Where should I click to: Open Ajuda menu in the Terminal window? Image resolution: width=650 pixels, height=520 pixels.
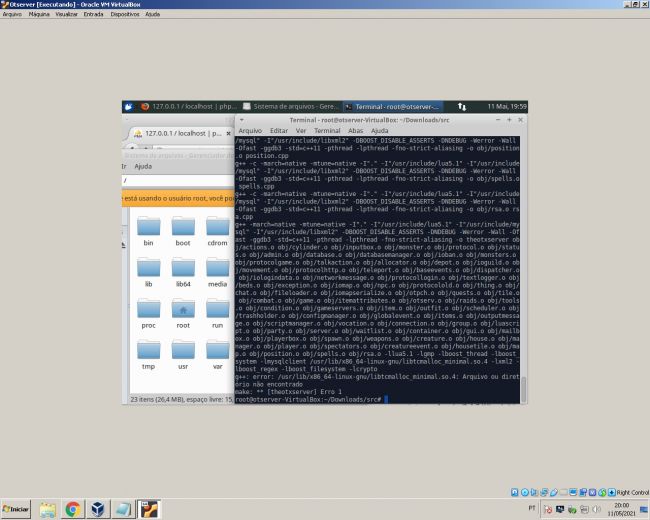pyautogui.click(x=379, y=131)
